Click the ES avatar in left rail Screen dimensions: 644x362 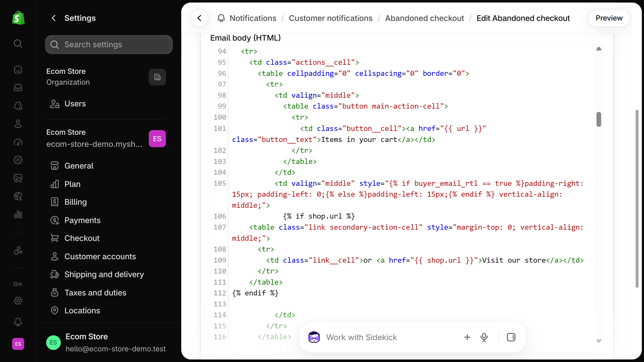(18, 344)
